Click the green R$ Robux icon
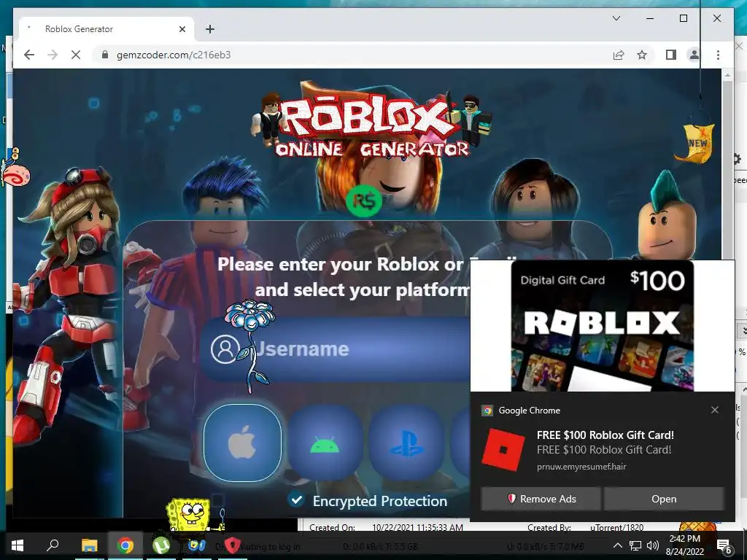 pos(364,201)
